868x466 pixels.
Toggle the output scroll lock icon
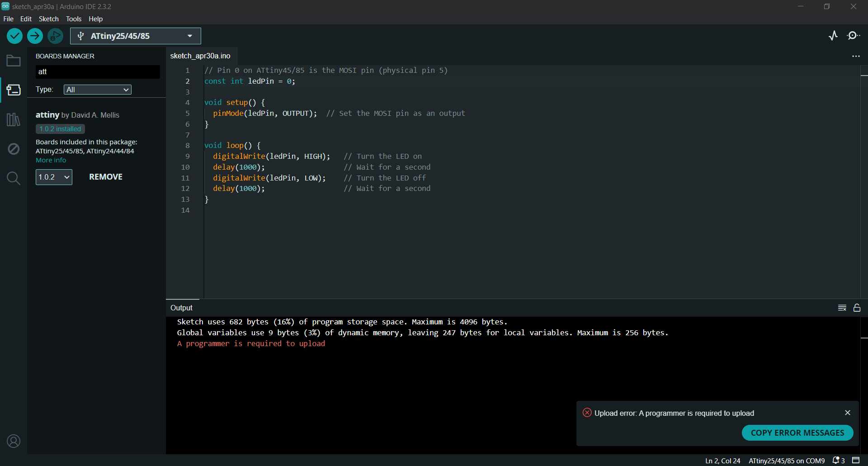click(x=857, y=308)
